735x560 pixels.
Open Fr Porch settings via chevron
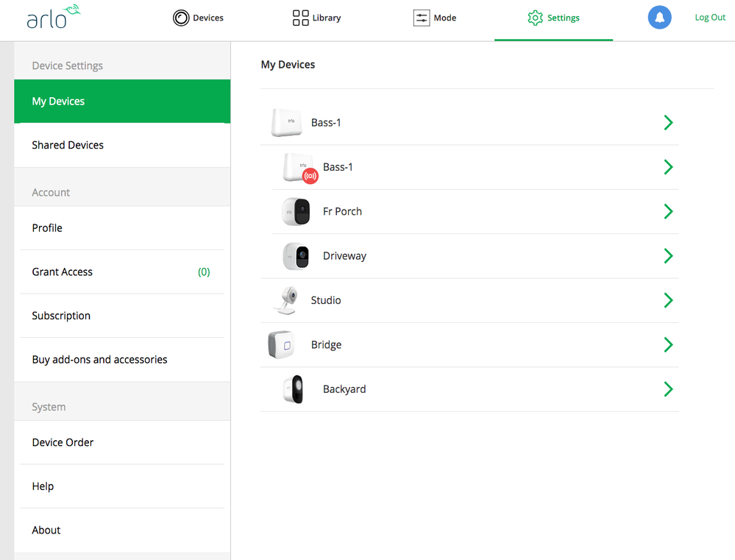pyautogui.click(x=669, y=211)
